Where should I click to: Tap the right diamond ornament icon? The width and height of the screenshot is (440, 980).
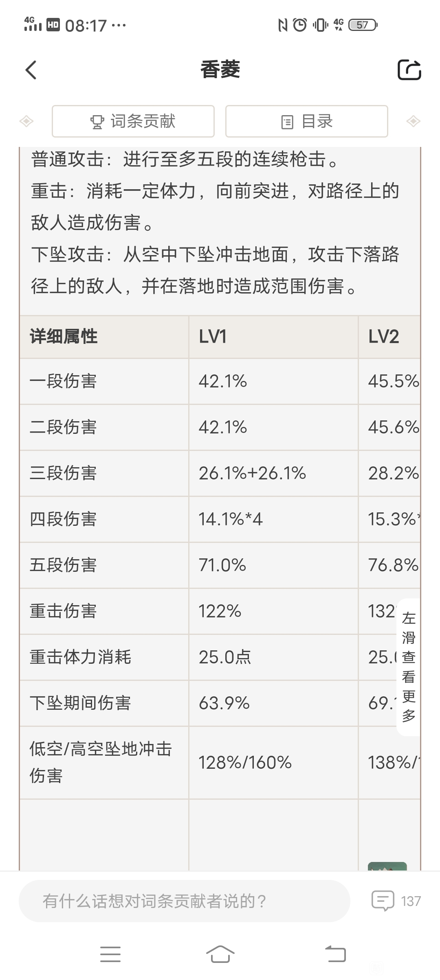[x=413, y=121]
